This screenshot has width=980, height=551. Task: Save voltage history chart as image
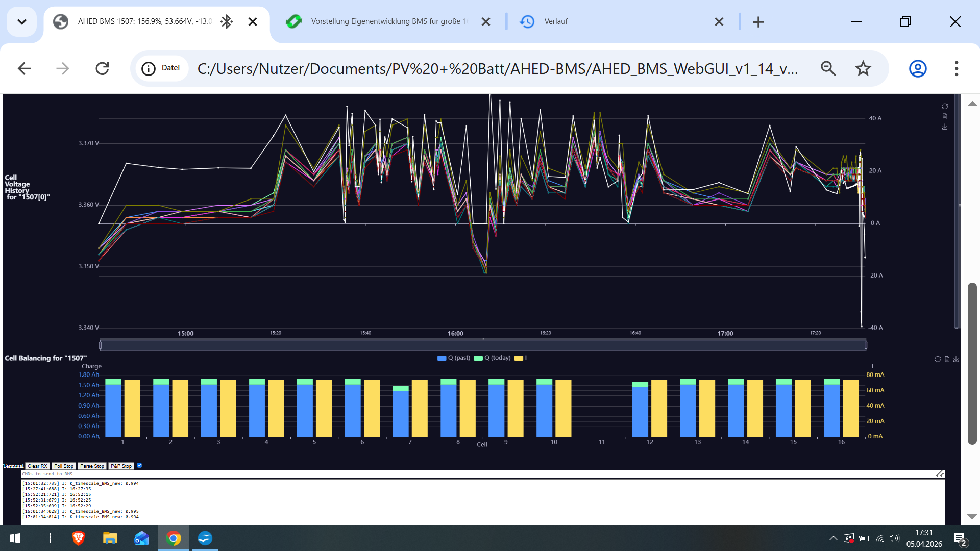pos(945,127)
